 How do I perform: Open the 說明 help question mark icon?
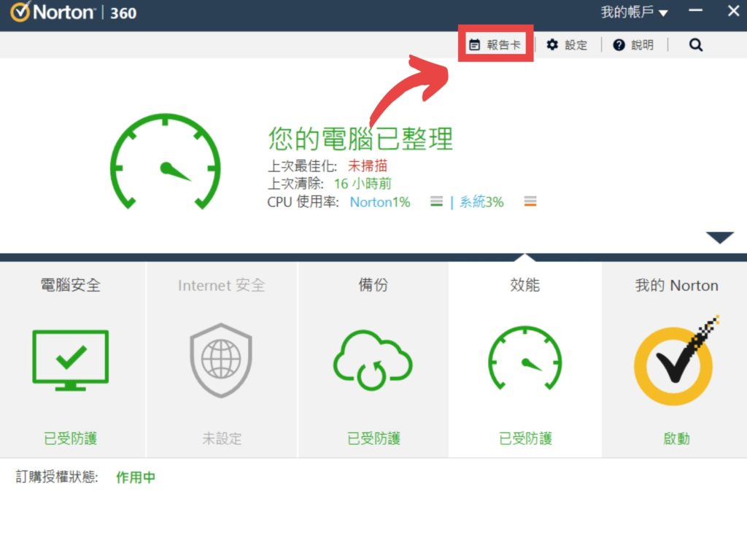coord(619,44)
